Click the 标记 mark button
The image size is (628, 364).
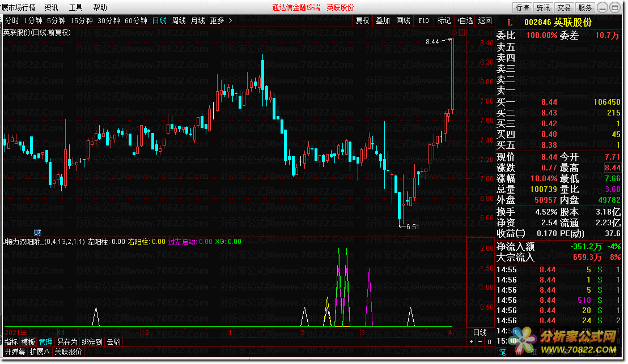(x=444, y=20)
